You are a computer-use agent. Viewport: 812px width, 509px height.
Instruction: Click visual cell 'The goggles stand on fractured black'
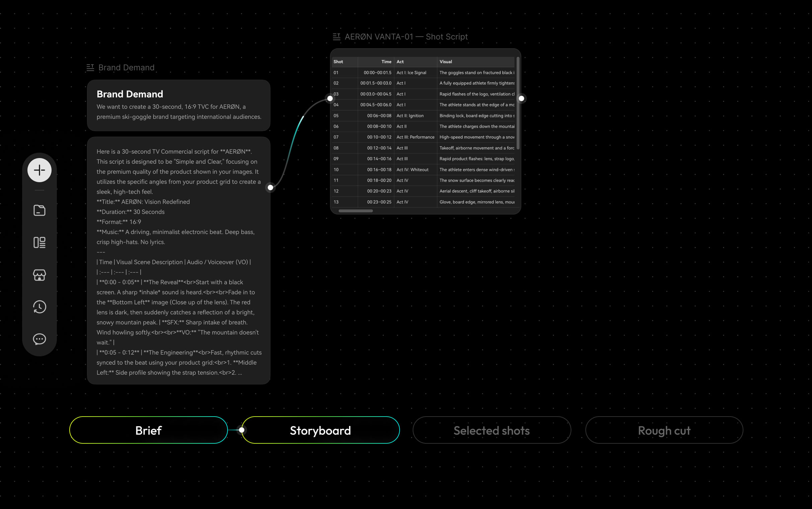click(x=476, y=72)
